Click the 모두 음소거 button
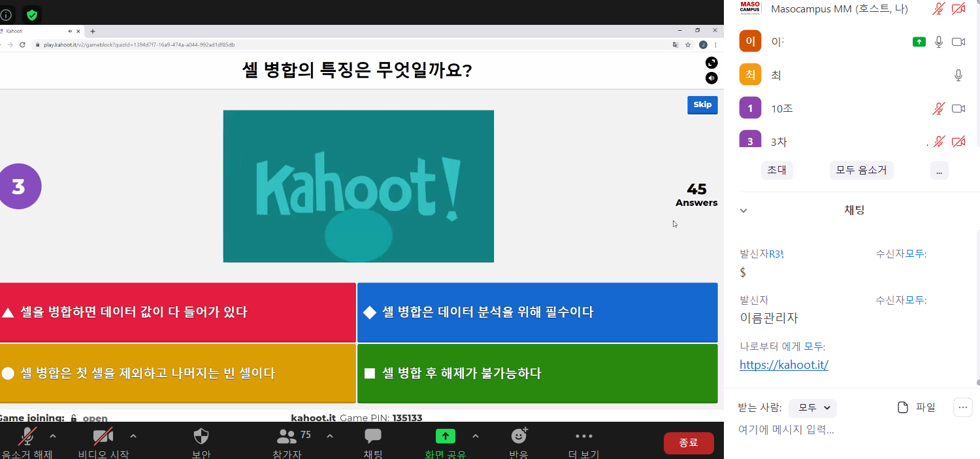The height and width of the screenshot is (459, 980). pyautogui.click(x=861, y=170)
